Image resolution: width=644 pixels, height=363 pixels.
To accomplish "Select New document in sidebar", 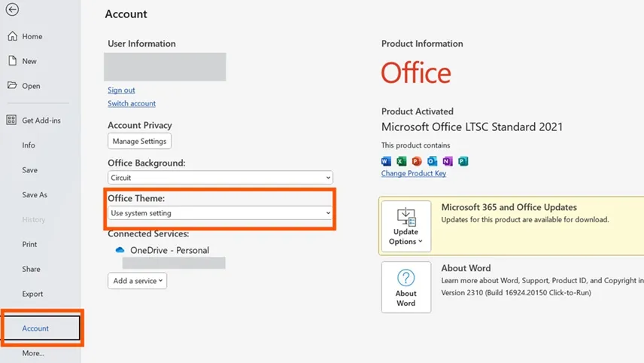I will (29, 61).
